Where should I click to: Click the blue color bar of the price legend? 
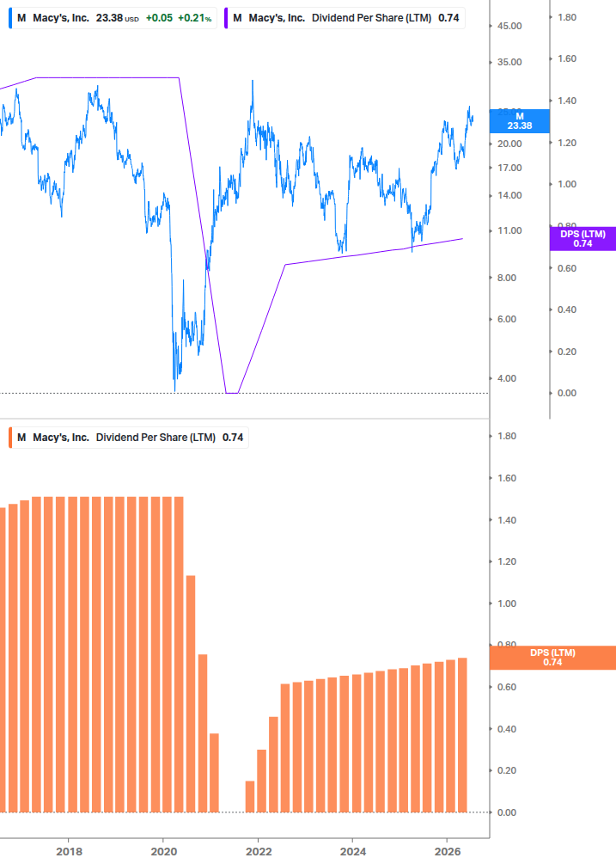(x=10, y=18)
